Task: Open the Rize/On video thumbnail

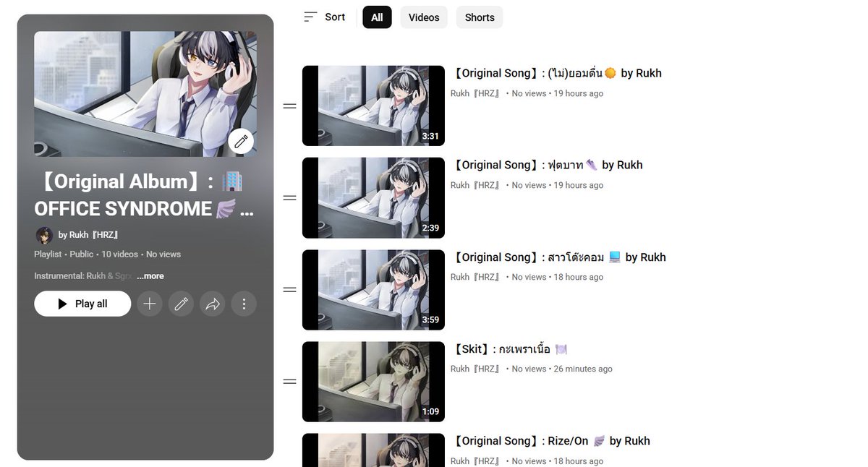Action: [x=373, y=450]
